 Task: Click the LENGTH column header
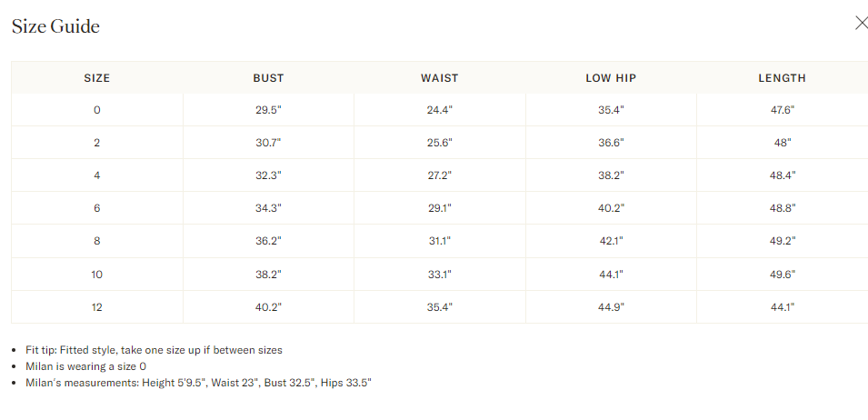[x=782, y=78]
